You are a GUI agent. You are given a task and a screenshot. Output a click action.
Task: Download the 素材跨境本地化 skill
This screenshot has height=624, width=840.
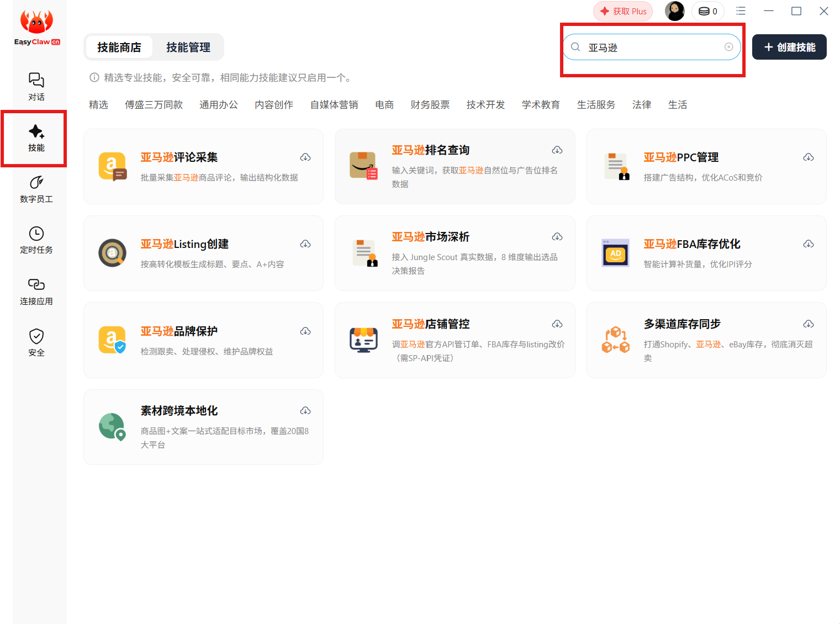click(305, 411)
